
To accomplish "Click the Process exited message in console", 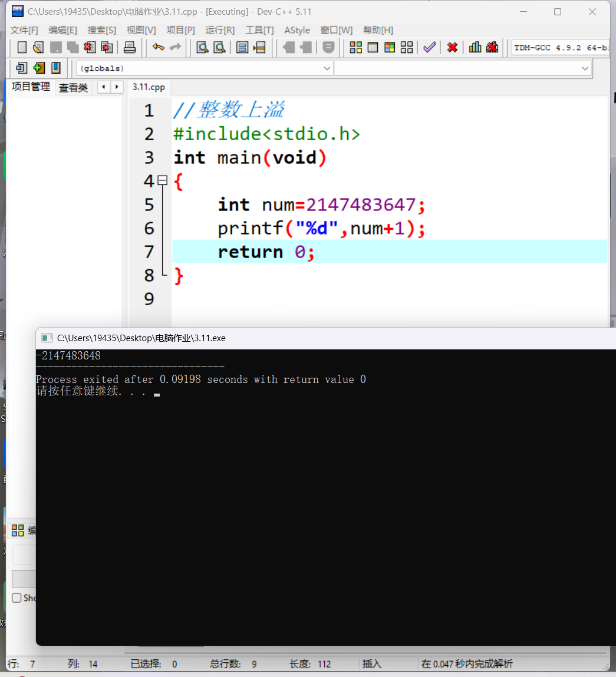I will coord(201,379).
